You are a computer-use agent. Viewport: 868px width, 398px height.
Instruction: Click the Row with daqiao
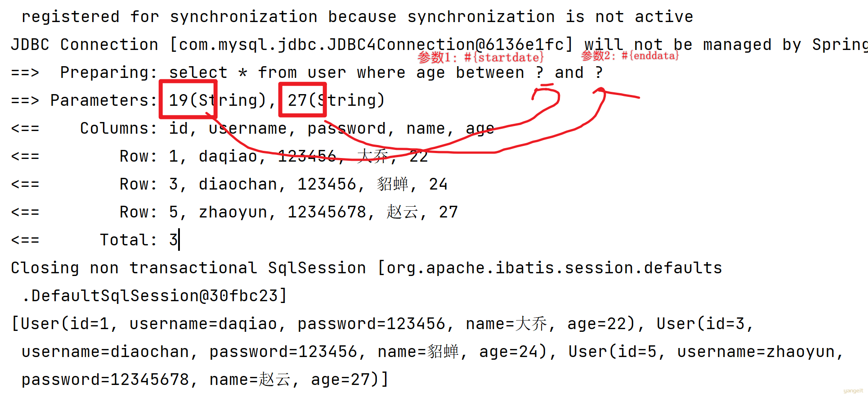pyautogui.click(x=219, y=156)
